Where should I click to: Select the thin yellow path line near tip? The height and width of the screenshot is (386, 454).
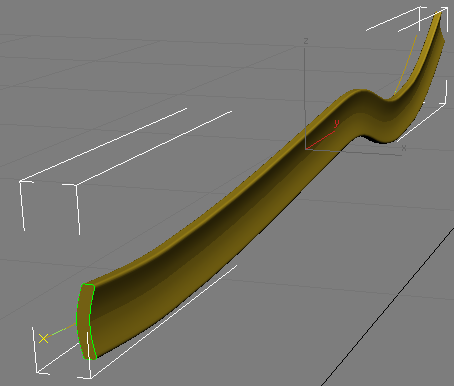coord(406,64)
